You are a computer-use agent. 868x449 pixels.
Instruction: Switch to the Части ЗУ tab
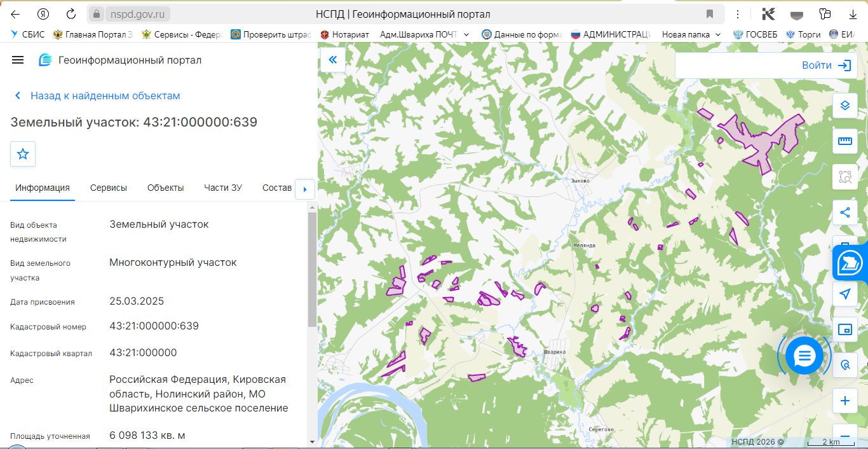tap(223, 188)
